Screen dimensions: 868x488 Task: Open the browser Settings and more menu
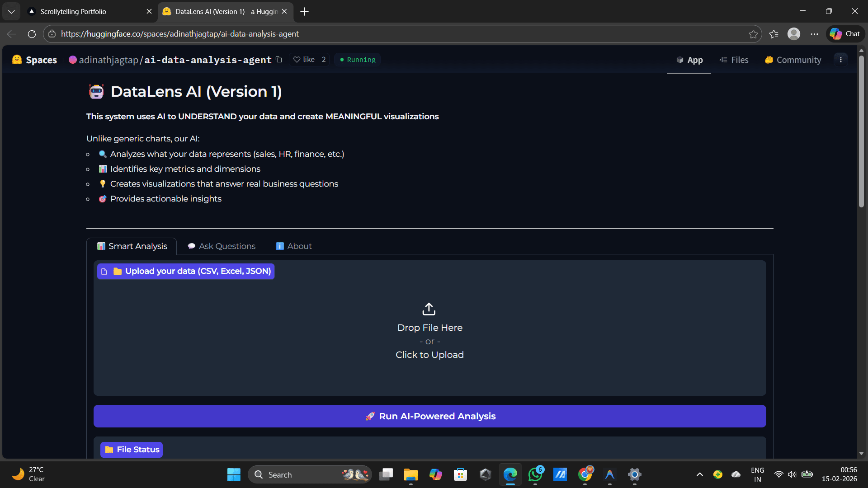click(x=815, y=34)
